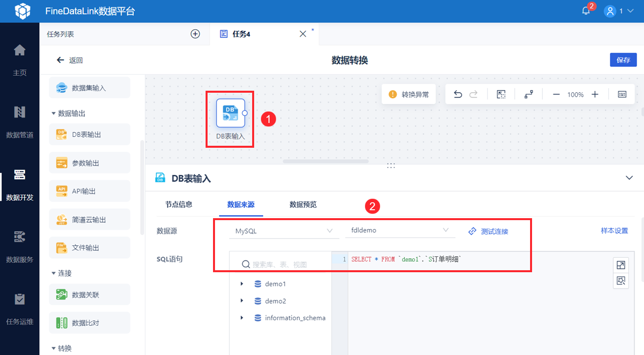Click the SQL statement text on line 1

[x=406, y=259]
